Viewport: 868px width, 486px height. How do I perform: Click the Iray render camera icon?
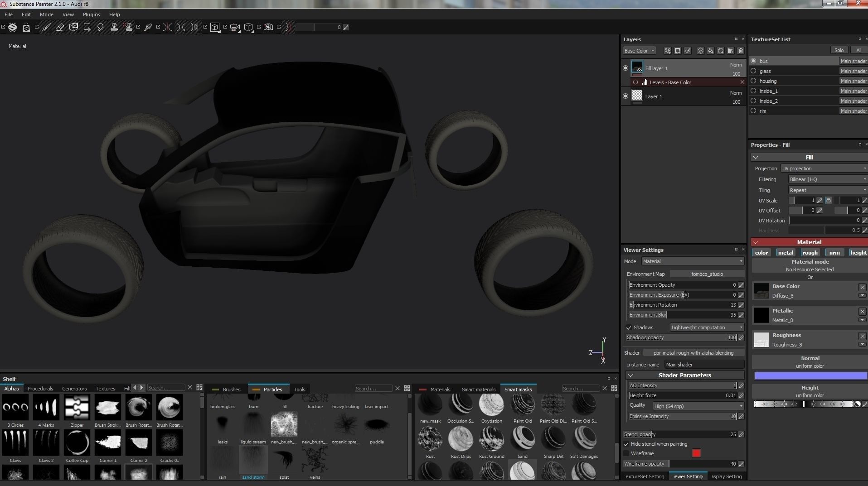click(268, 27)
